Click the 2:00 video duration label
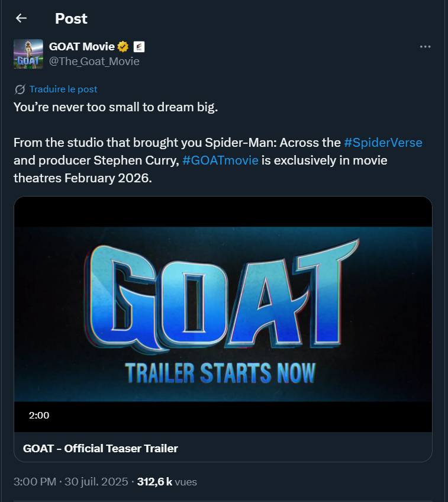448x502 pixels. coord(39,416)
